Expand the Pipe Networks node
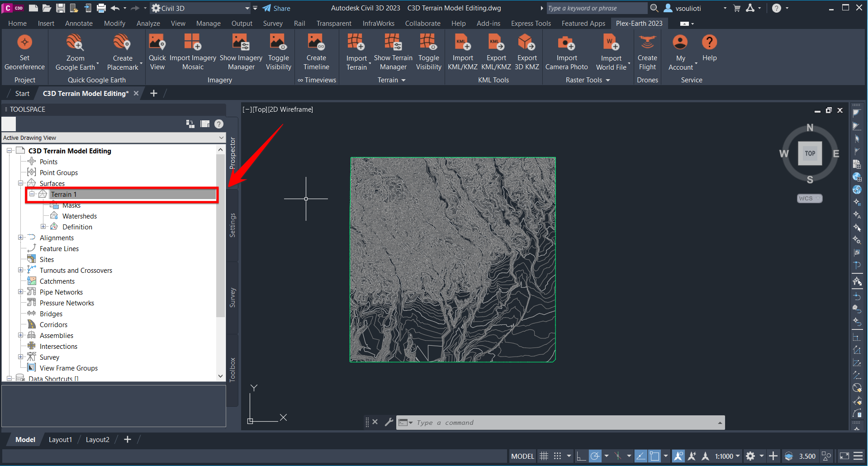The image size is (868, 466). point(20,292)
